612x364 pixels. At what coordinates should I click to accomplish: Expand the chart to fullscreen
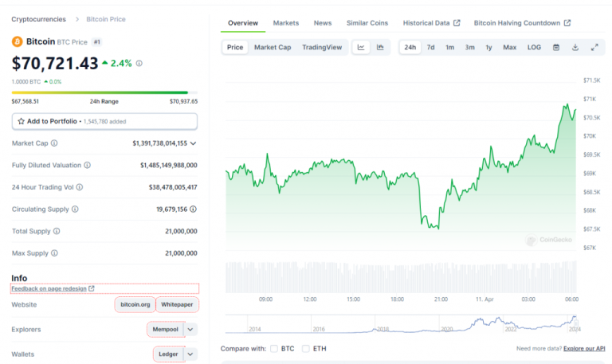point(594,47)
